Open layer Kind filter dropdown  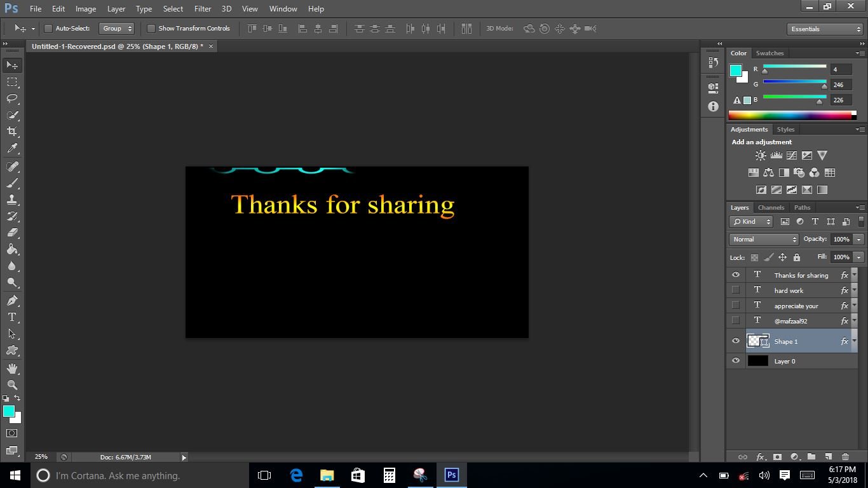[751, 222]
